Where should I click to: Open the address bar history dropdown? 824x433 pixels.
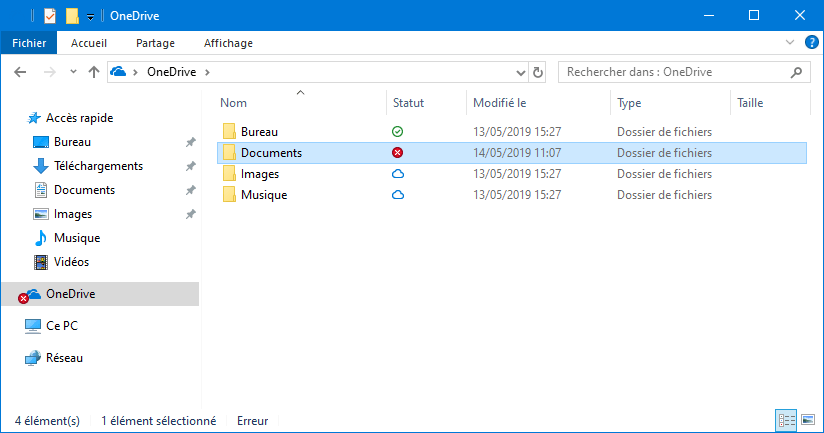pyautogui.click(x=520, y=73)
